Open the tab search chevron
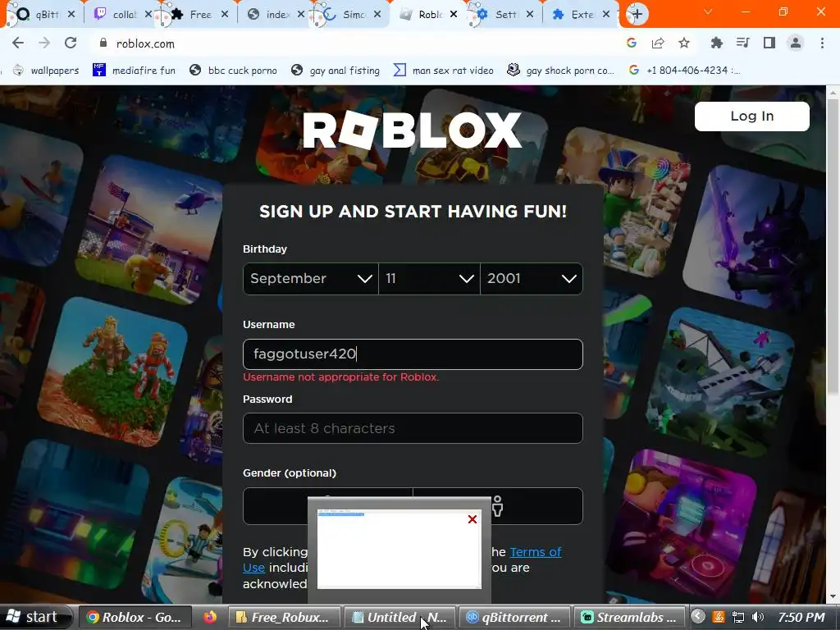Viewport: 840px width, 630px height. (708, 11)
